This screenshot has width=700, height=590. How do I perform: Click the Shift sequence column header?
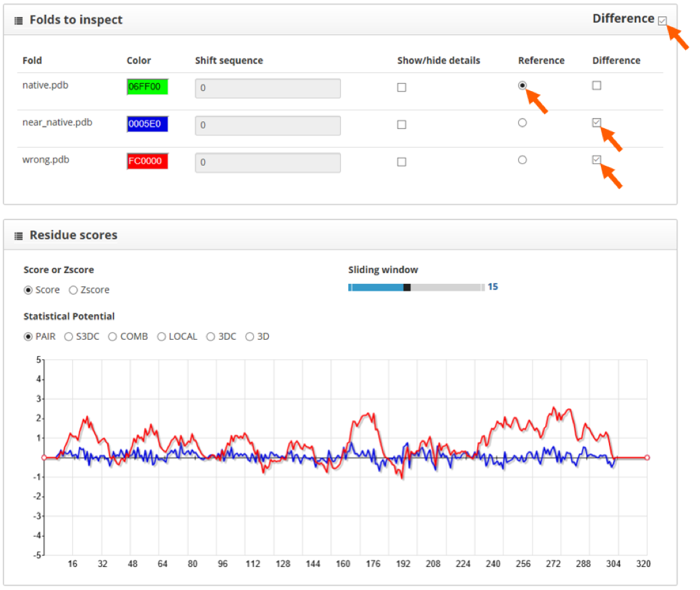(229, 61)
